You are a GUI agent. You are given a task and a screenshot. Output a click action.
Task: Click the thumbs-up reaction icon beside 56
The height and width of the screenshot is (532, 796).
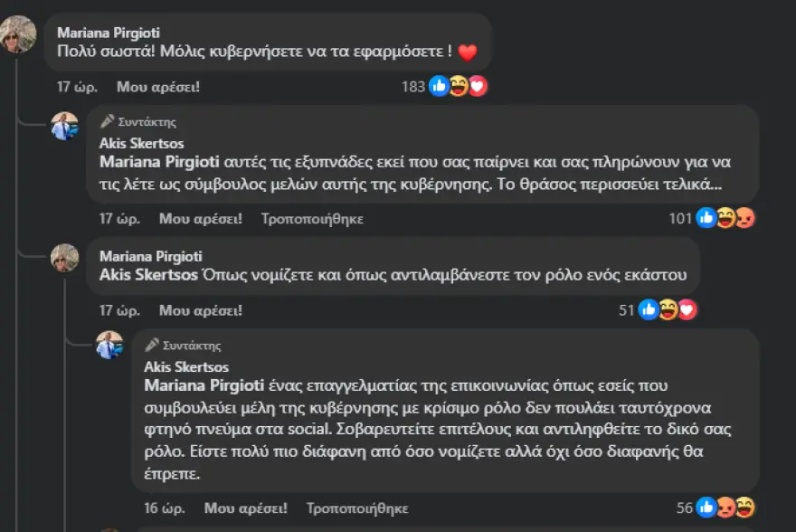(x=706, y=508)
